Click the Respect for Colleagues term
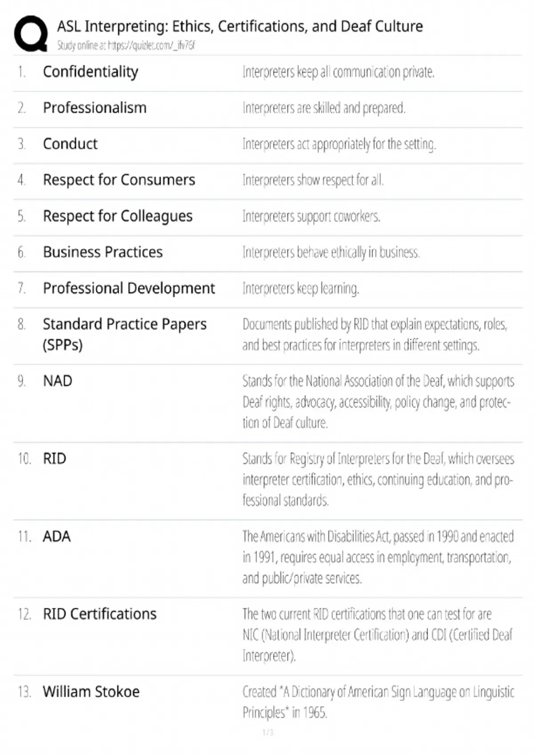Viewport: 534px width, 756px height. pyautogui.click(x=117, y=216)
